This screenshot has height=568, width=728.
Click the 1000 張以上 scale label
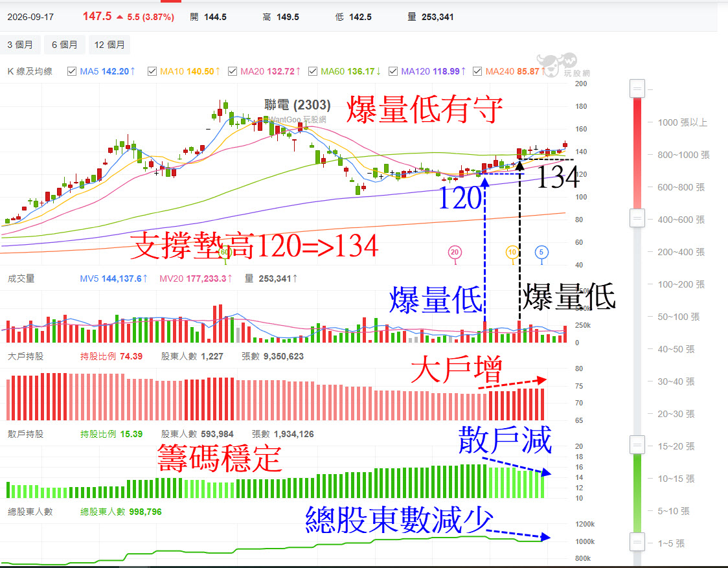[683, 122]
